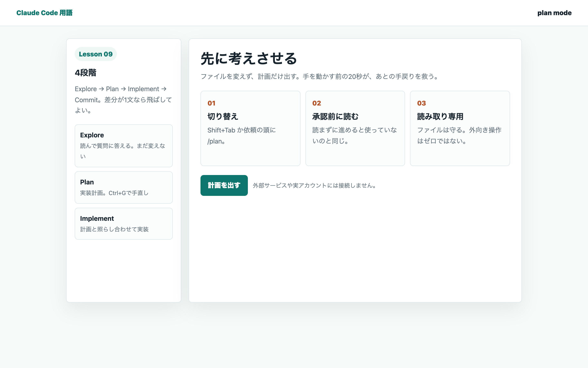Viewport: 588px width, 368px height.
Task: Click the 先に考えさせる main heading
Action: [249, 58]
